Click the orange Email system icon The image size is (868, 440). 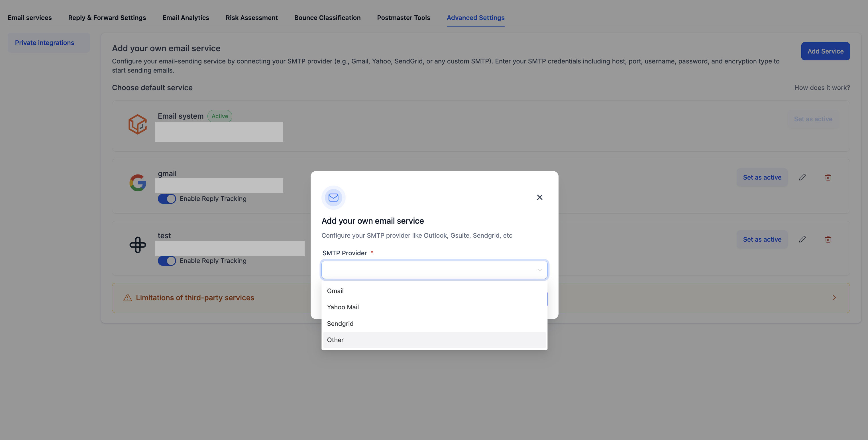[137, 124]
